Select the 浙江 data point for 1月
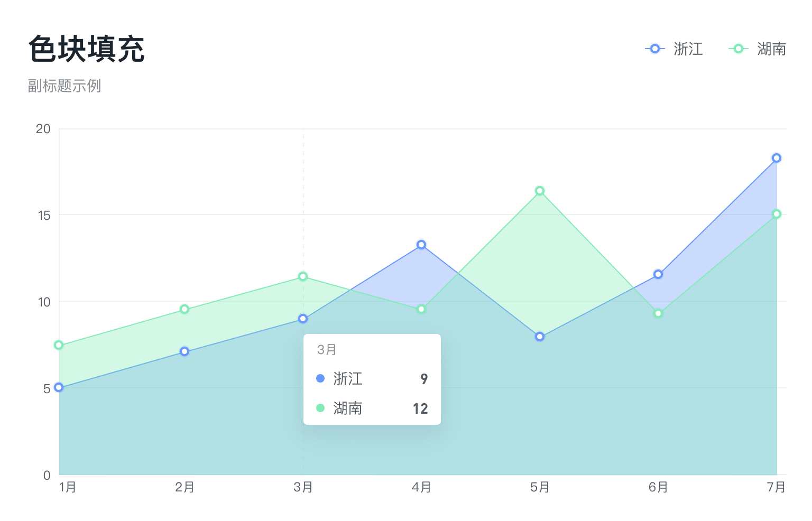This screenshot has height=521, width=812. [59, 387]
